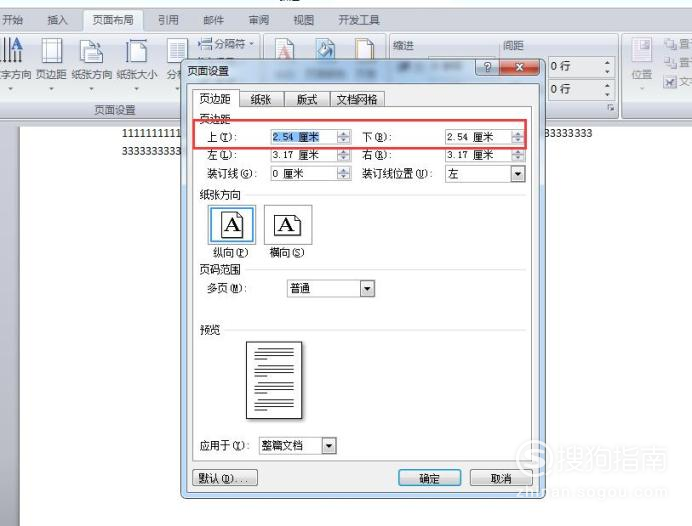This screenshot has height=526, width=692.
Task: Click the Bring Forward arrange icon
Action: [x=671, y=44]
